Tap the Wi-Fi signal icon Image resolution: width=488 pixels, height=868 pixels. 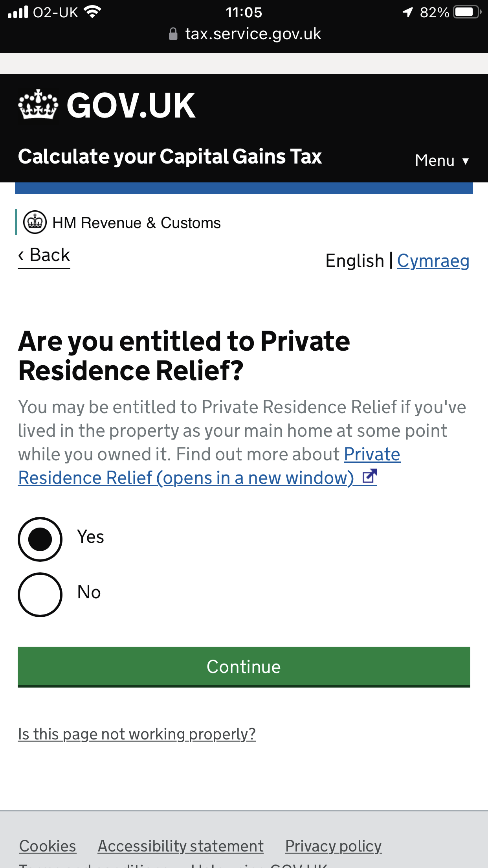pos(93,12)
